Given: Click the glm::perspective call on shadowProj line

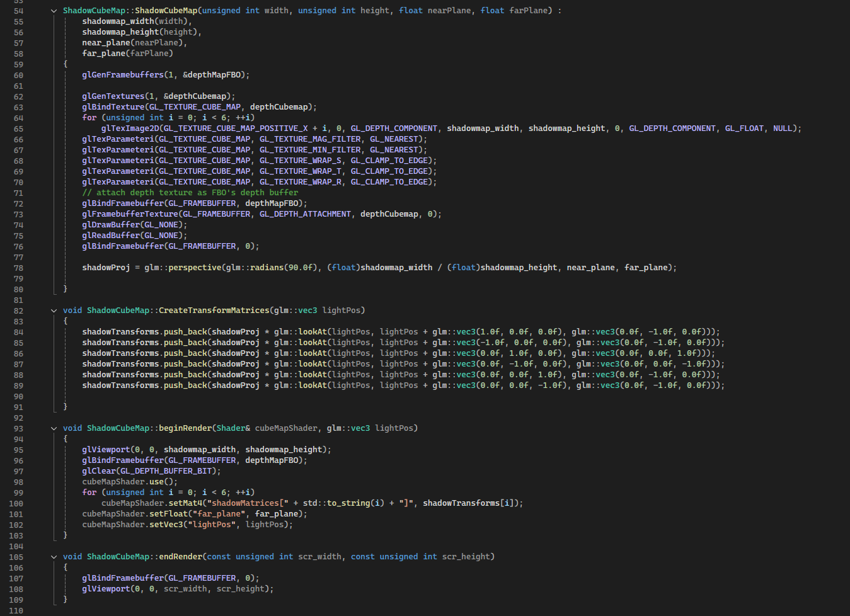Looking at the screenshot, I should [x=183, y=268].
